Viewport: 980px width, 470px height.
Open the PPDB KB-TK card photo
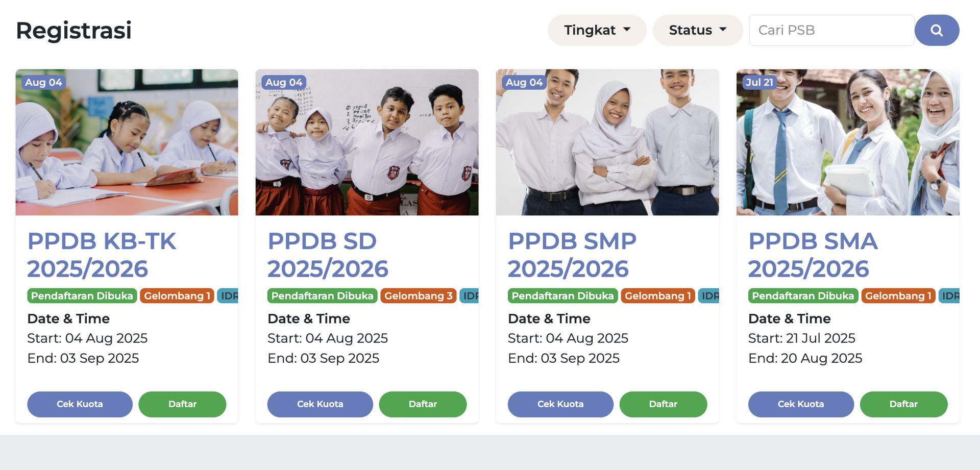coord(127,142)
